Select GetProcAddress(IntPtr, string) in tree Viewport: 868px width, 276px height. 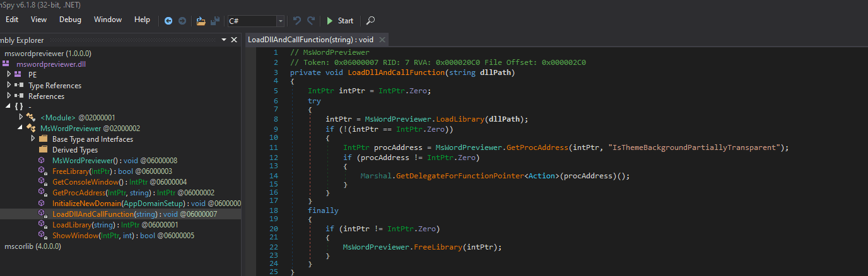[133, 193]
